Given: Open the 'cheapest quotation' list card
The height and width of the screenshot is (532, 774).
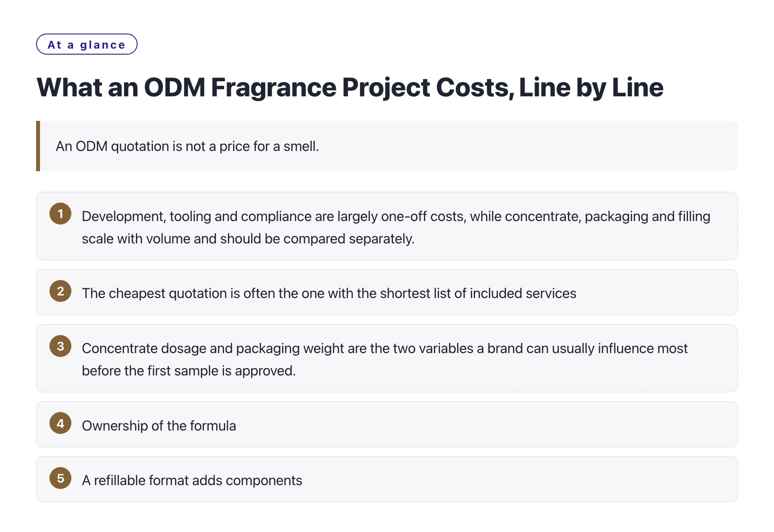Looking at the screenshot, I should click(x=387, y=292).
